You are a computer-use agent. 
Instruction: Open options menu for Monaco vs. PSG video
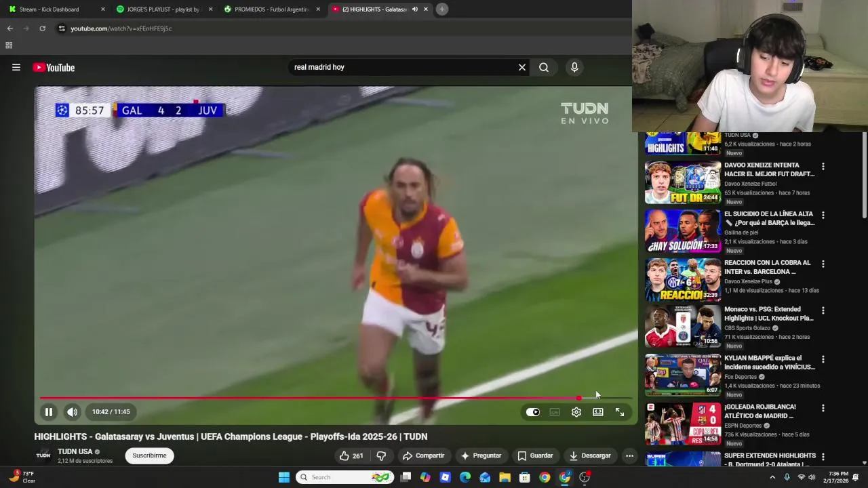pyautogui.click(x=823, y=310)
